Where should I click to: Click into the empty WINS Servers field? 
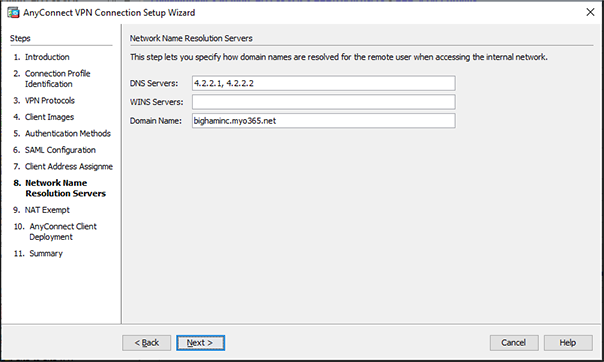coord(324,102)
